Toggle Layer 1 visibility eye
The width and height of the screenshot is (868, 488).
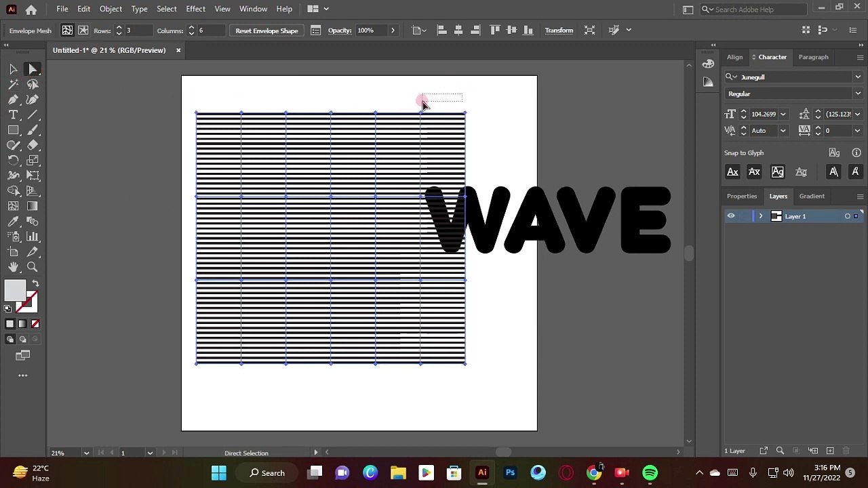731,216
